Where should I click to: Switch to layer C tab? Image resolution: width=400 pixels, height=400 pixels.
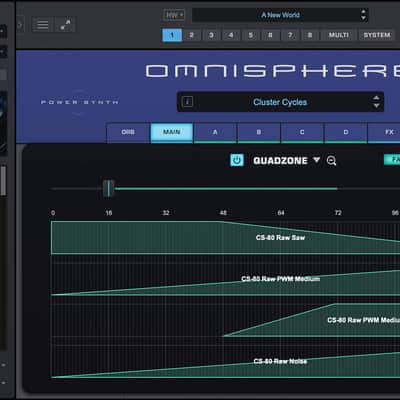point(302,132)
